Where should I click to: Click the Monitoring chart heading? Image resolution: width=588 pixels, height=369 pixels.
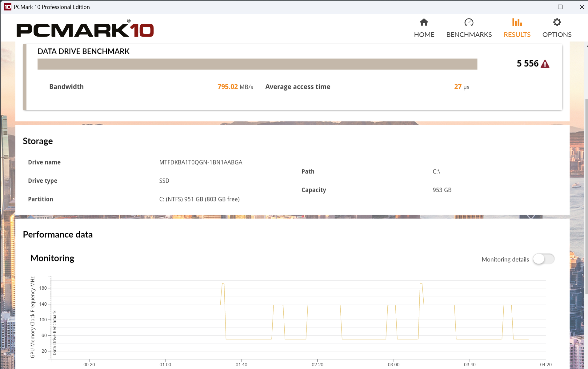(x=52, y=258)
